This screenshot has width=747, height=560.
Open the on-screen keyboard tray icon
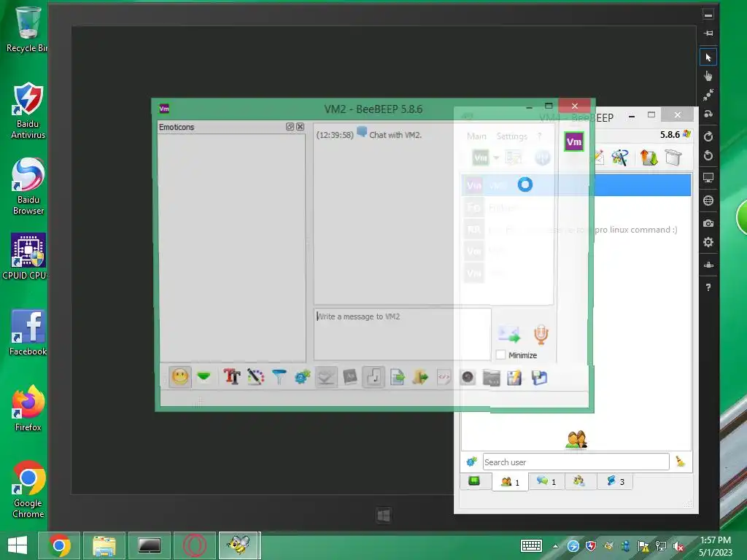(531, 546)
